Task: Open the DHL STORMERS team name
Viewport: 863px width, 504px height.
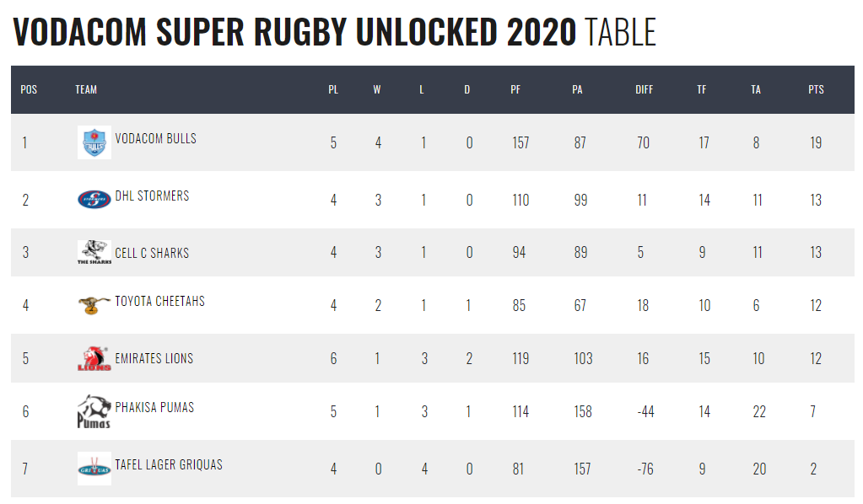Action: (x=152, y=196)
